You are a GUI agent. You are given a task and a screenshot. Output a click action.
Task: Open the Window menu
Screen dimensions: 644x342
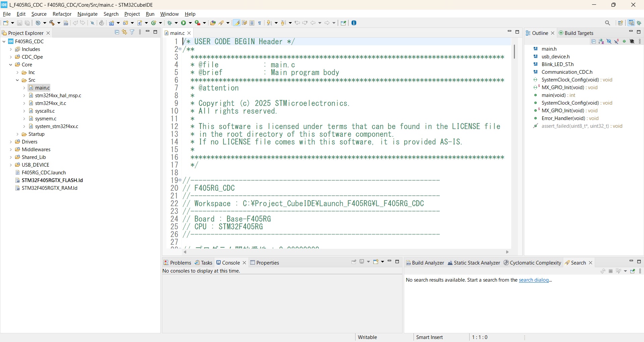169,14
